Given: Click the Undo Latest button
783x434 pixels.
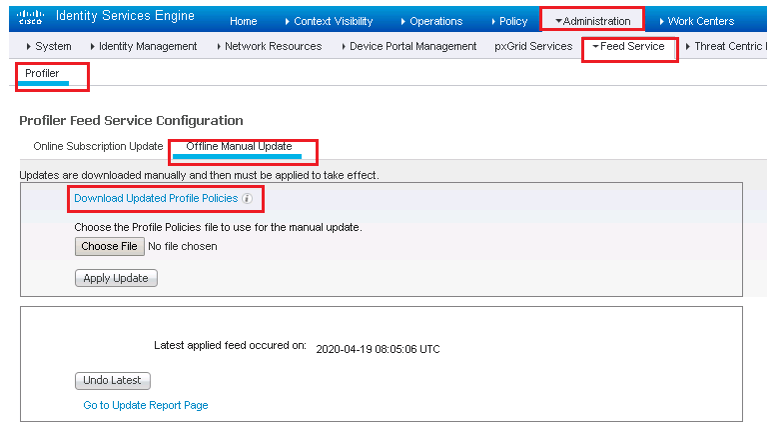Looking at the screenshot, I should [112, 381].
